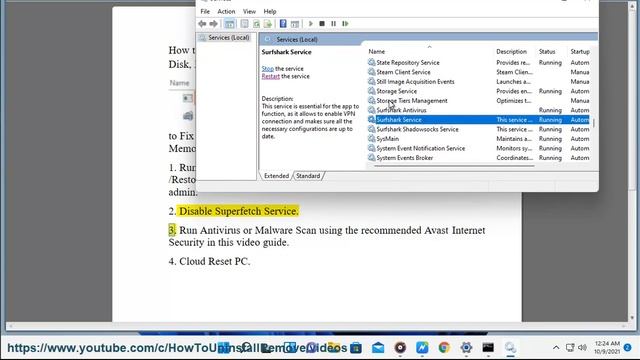Click the Refresh toolbar icon
640x360 pixels.
point(256,24)
